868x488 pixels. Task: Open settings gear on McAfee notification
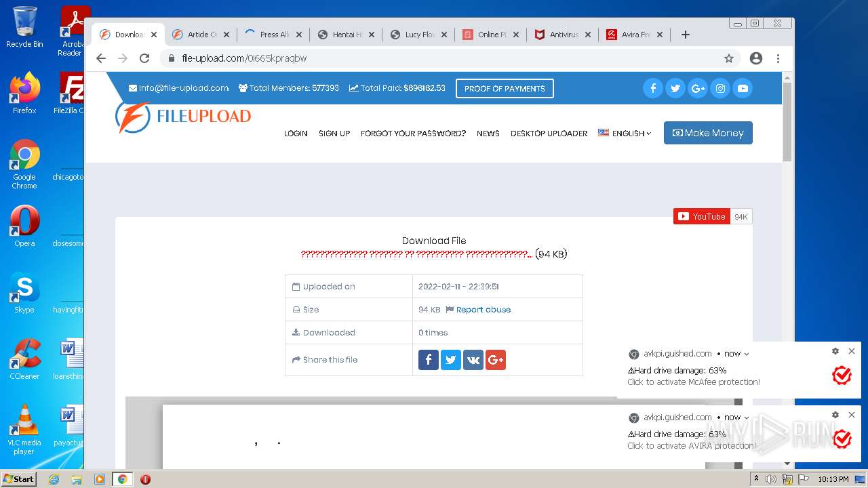coord(835,351)
